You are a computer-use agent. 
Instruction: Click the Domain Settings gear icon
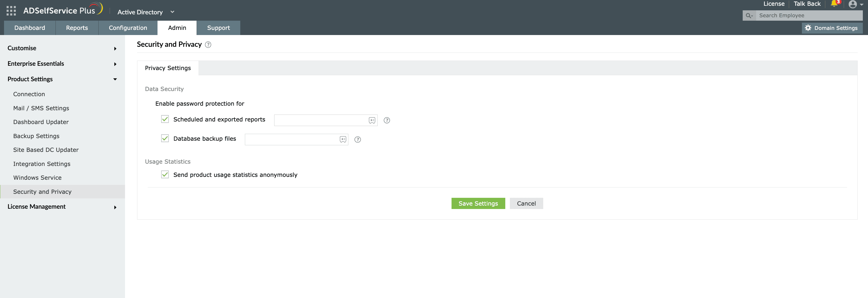(808, 28)
